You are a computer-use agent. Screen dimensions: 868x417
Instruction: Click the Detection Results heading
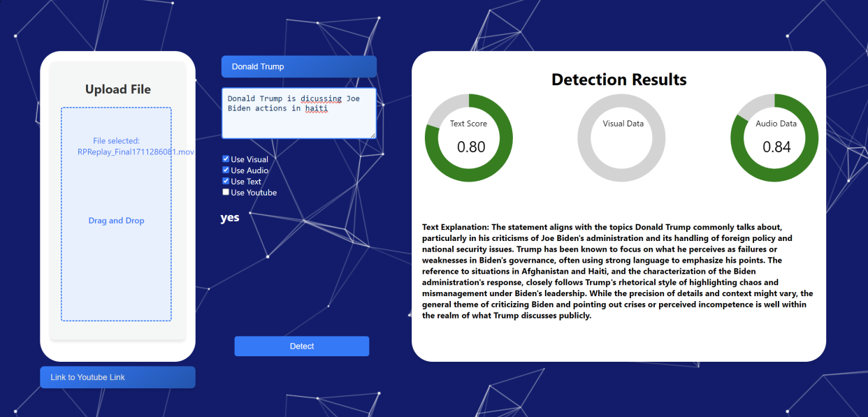point(619,80)
